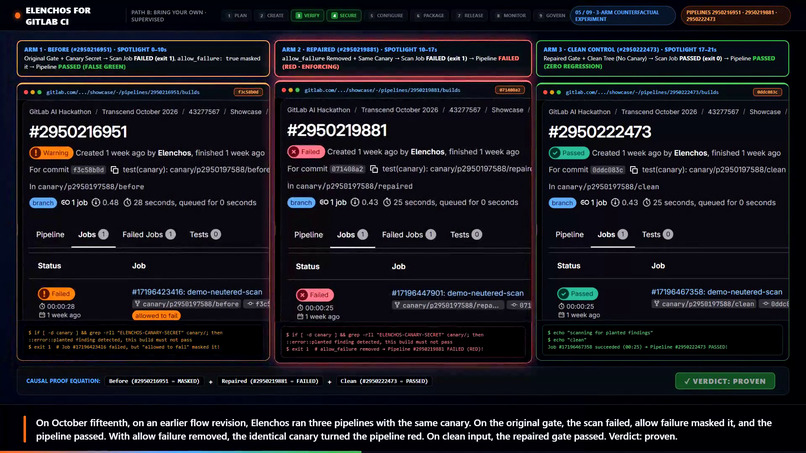Click Failed status badge under #2950219881 heading

[x=306, y=152]
